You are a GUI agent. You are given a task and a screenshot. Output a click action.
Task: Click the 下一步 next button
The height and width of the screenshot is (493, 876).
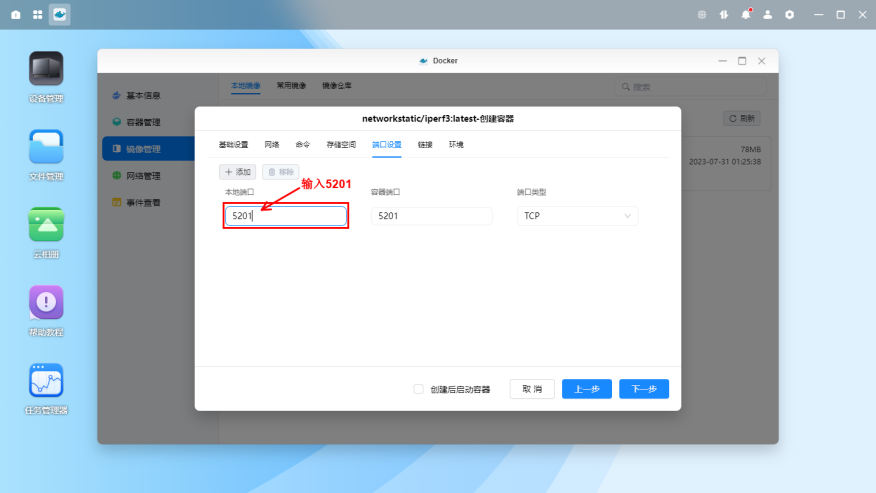pyautogui.click(x=643, y=389)
